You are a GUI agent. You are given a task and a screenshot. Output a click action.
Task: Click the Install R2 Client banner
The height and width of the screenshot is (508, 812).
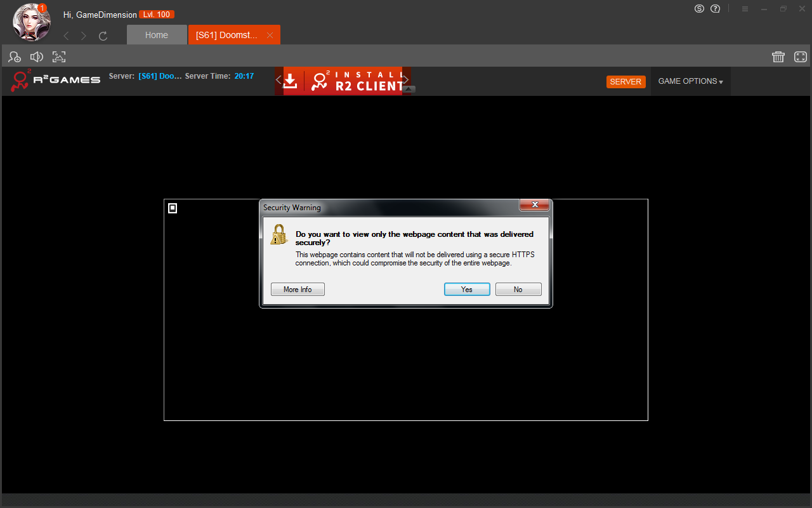[x=343, y=81]
